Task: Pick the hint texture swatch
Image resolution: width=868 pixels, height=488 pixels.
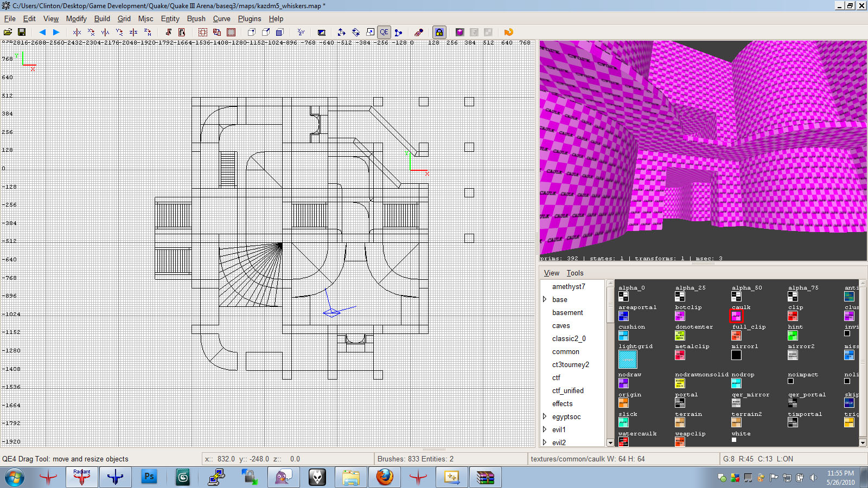Action: click(793, 335)
